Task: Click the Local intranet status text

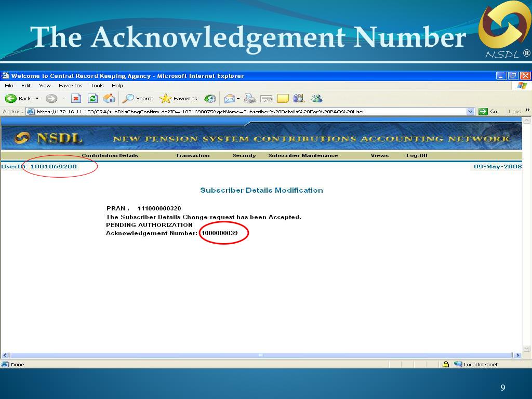Action: [481, 364]
